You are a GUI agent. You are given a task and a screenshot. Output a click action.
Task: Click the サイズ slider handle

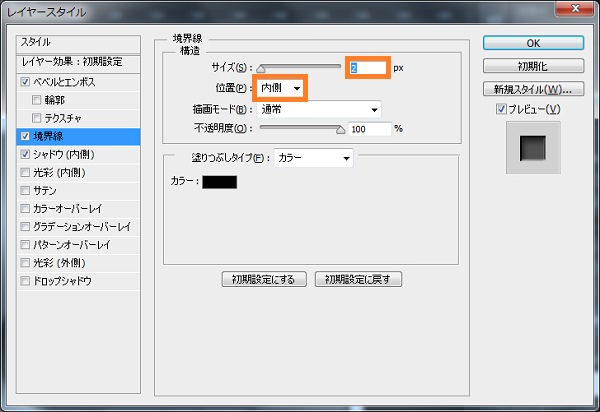point(261,69)
